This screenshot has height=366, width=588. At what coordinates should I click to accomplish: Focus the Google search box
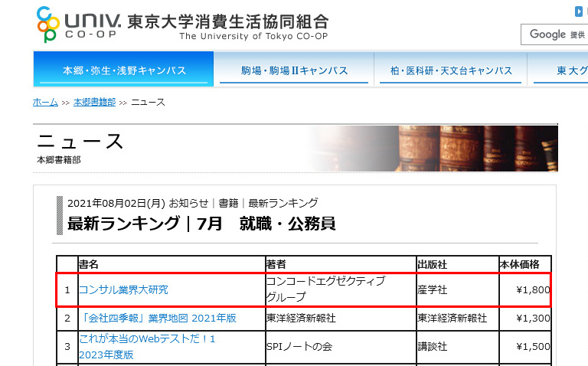click(x=554, y=34)
